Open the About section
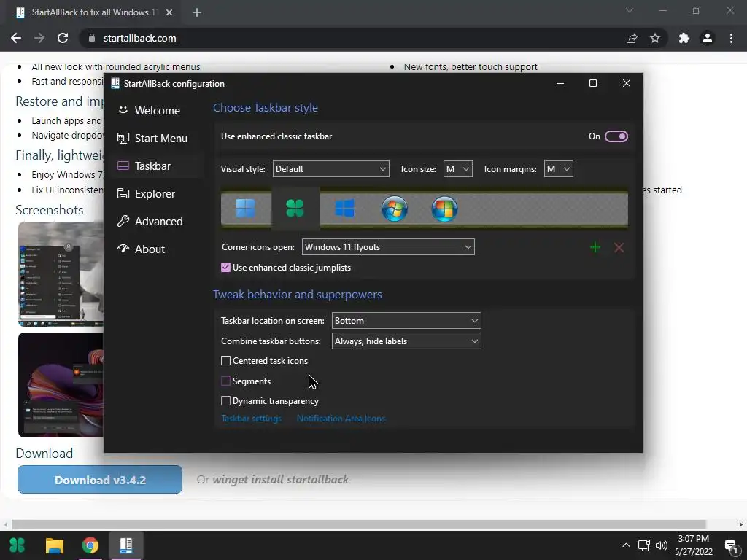The image size is (747, 560). coord(158,249)
